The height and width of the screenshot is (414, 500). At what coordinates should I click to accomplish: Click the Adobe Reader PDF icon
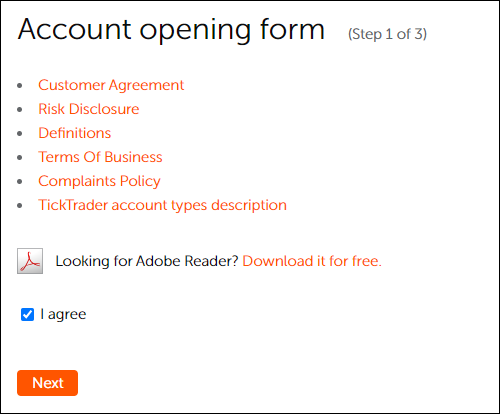click(30, 261)
